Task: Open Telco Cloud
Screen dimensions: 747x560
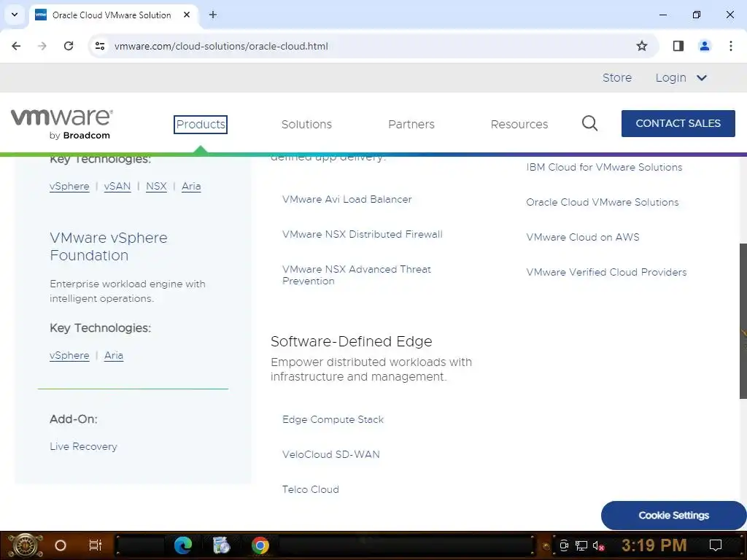Action: (310, 489)
